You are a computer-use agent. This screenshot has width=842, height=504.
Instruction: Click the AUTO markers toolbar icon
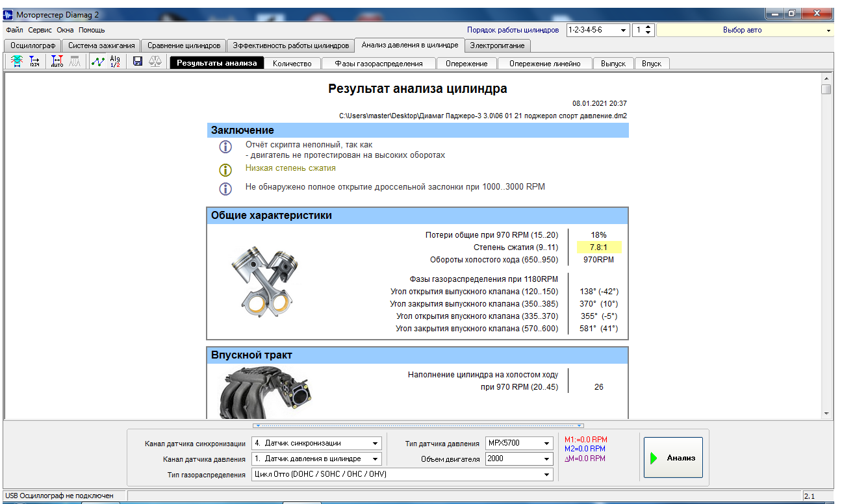[57, 62]
